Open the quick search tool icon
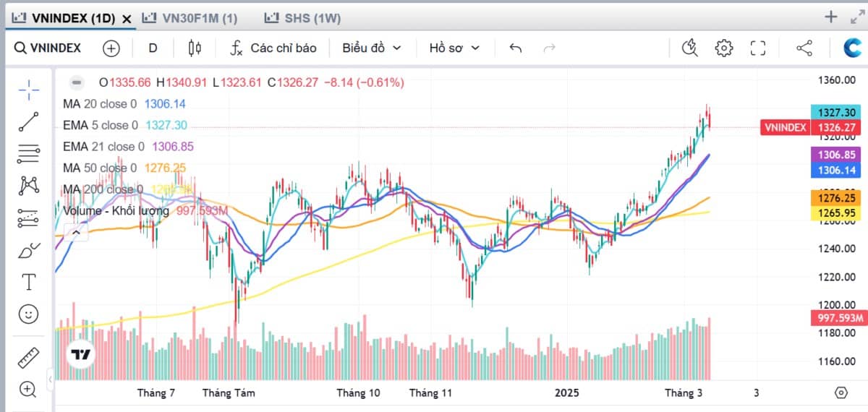This screenshot has width=868, height=412. [690, 48]
